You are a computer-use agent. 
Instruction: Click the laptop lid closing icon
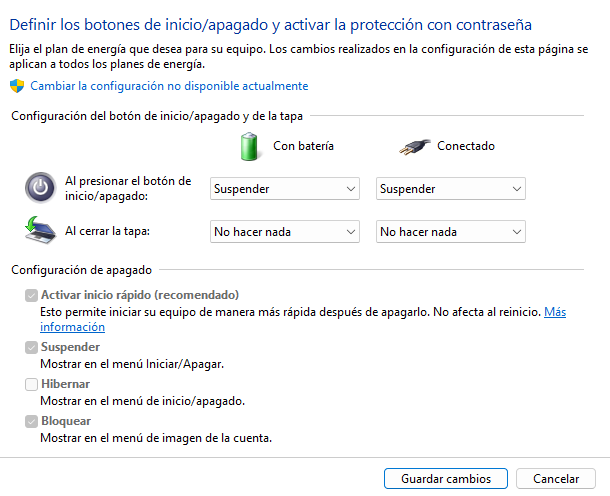[x=40, y=230]
